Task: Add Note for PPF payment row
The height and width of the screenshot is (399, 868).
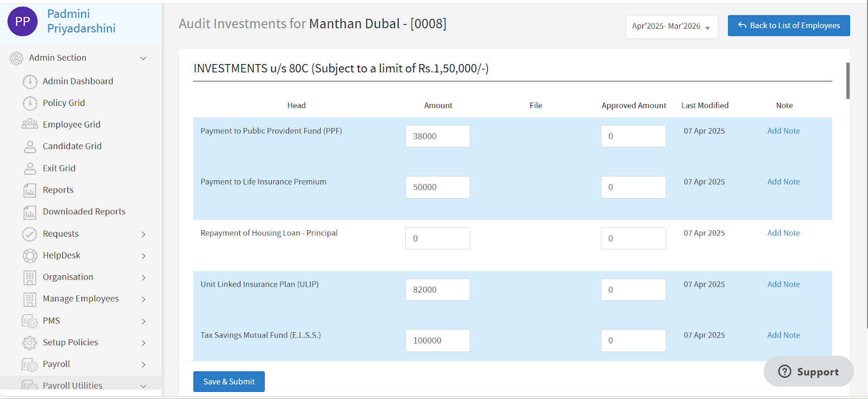Action: tap(783, 131)
